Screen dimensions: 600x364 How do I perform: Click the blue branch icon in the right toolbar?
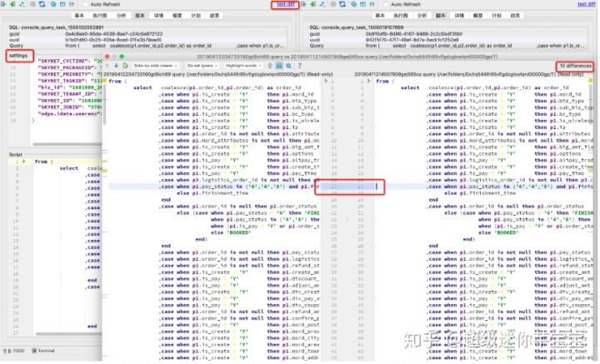(x=322, y=4)
